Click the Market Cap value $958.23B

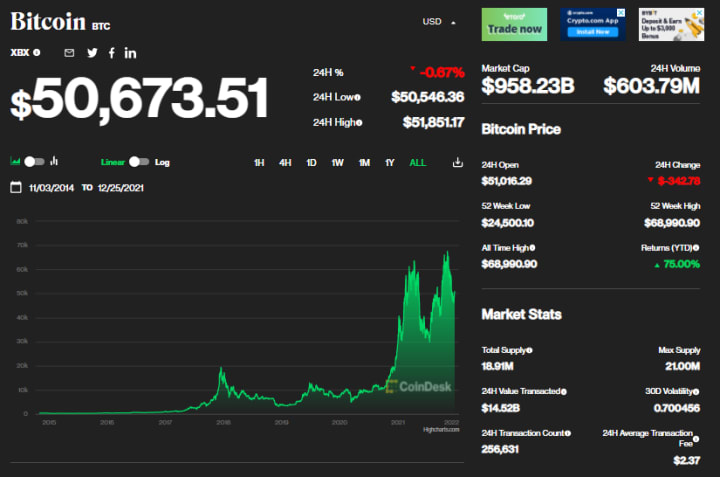pos(528,85)
